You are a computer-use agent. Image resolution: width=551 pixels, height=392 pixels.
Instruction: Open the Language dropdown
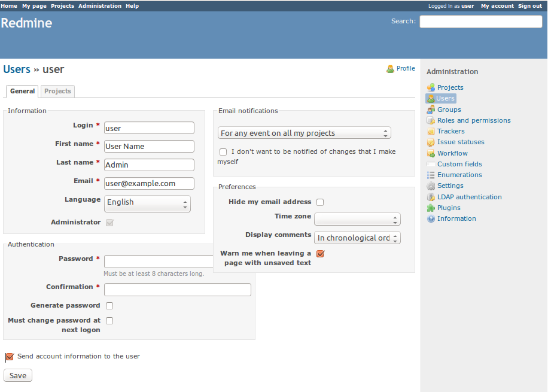tap(147, 203)
